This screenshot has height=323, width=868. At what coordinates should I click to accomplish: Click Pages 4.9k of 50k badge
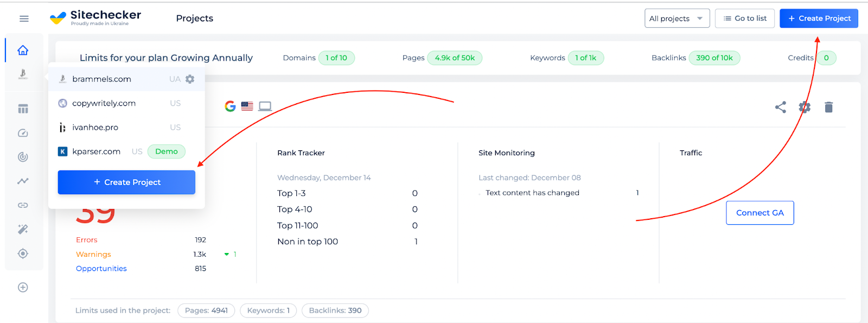coord(455,58)
